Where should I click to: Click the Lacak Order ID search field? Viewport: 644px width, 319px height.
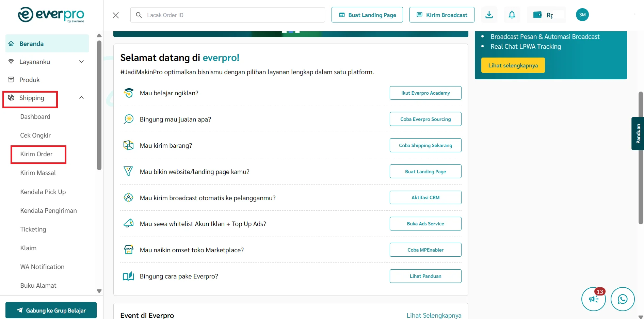[x=204, y=15]
